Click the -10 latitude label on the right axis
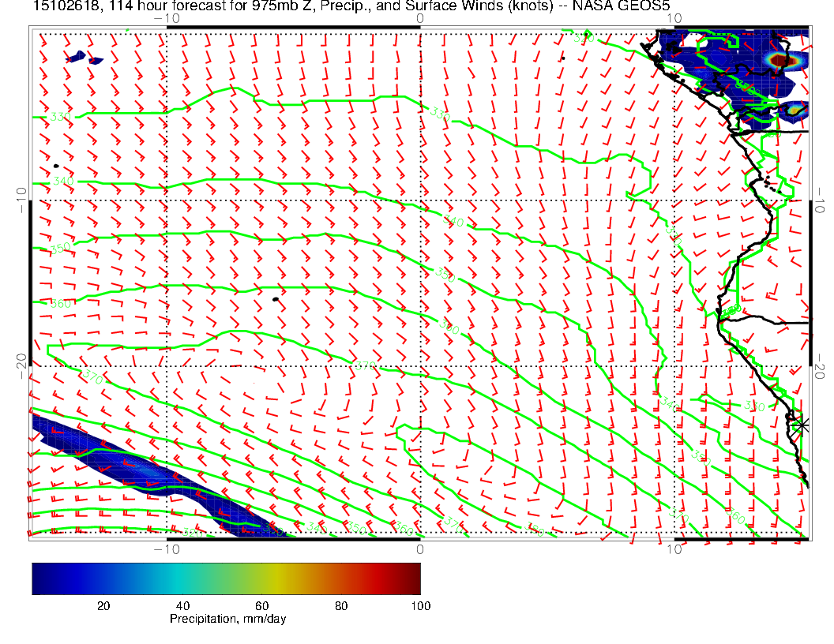 click(821, 200)
